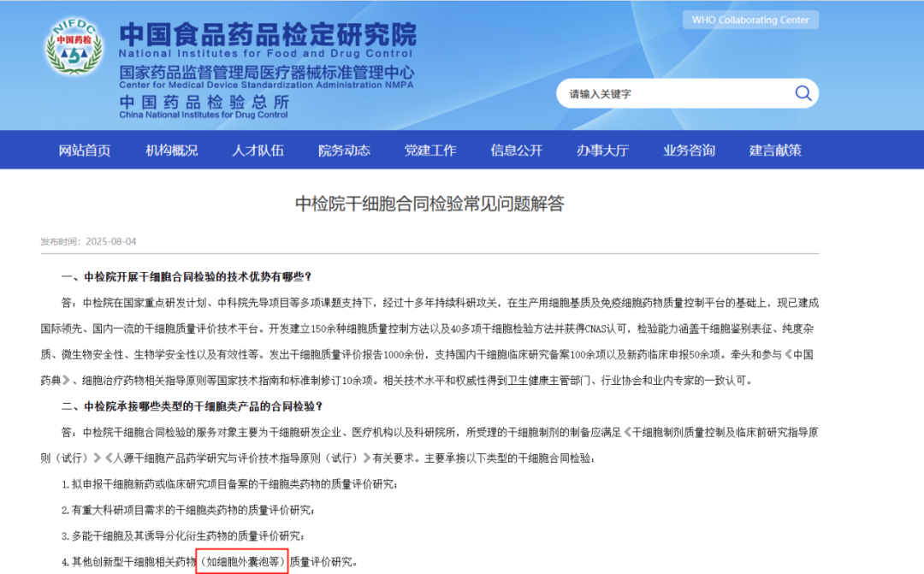Click list item 3 多能干细胞及其诱导分化衍生药物
Viewport: 924px width, 574px height.
click(183, 536)
